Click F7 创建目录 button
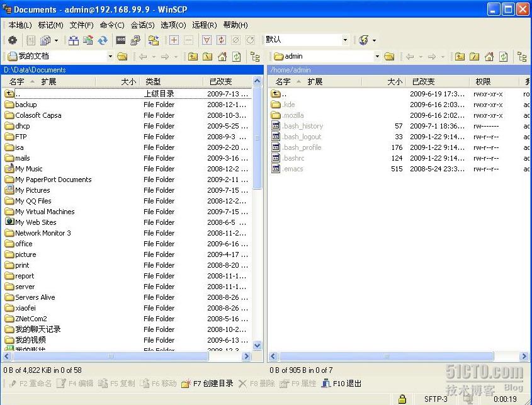The image size is (532, 405). coord(207,384)
